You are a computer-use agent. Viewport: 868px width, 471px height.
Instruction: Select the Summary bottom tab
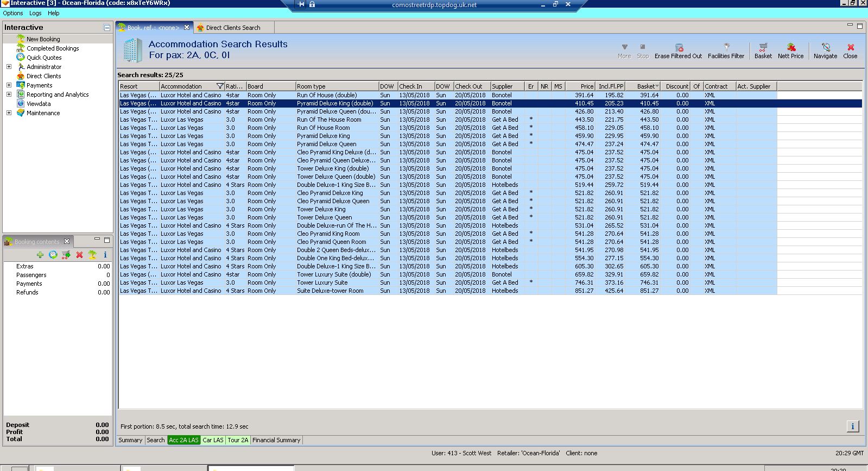[130, 440]
